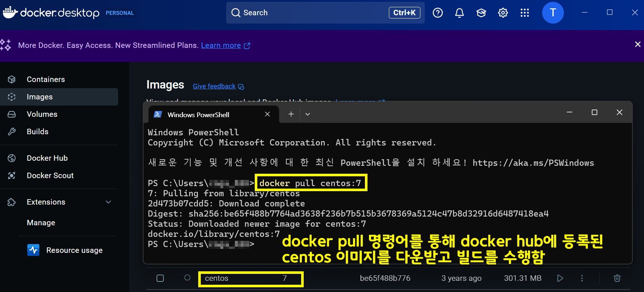The height and width of the screenshot is (292, 644).
Task: Close the Windows PowerShell tab
Action: tap(267, 114)
